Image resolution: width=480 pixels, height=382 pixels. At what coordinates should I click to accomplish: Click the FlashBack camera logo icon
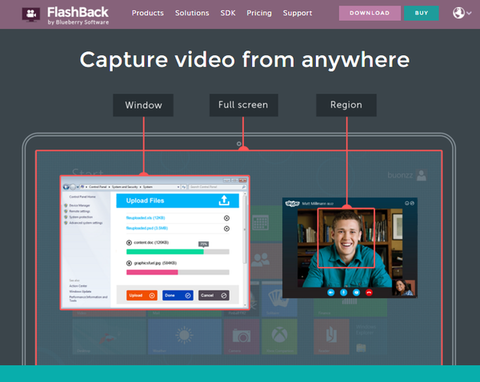pyautogui.click(x=31, y=14)
